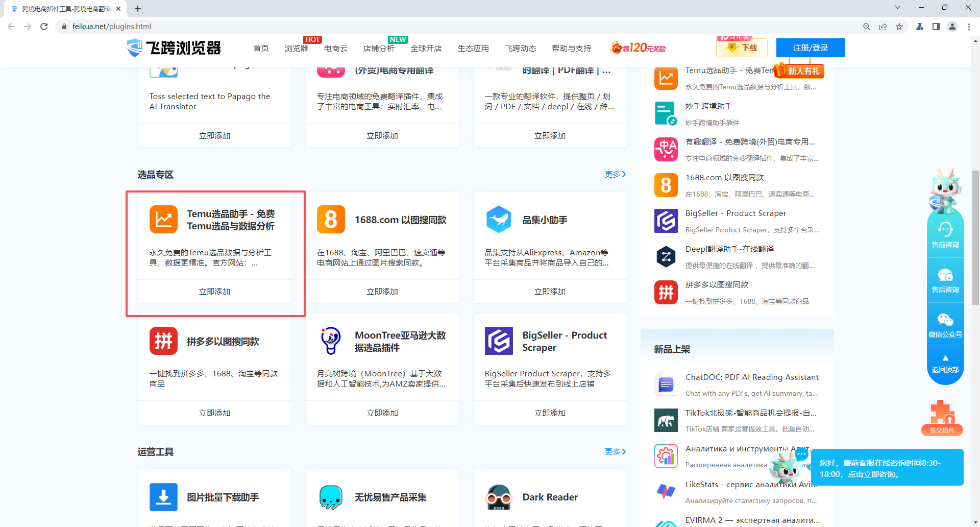
Task: Click the page vertical scrollbar thumb
Action: (976, 237)
